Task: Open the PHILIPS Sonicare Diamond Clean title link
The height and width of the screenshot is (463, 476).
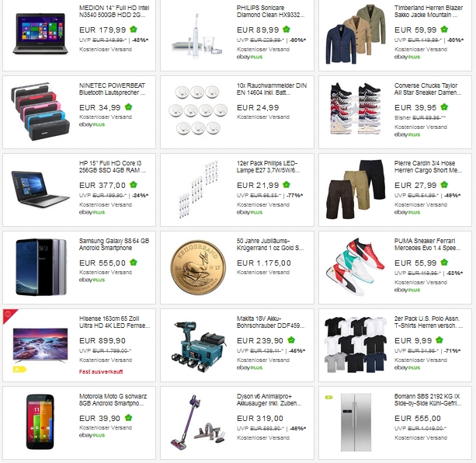Action: (x=270, y=11)
